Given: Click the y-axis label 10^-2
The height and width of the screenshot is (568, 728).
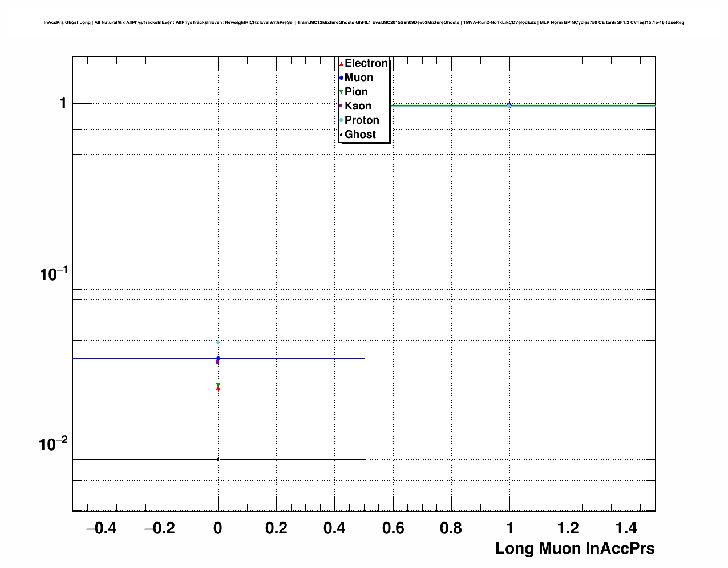Looking at the screenshot, I should click(x=54, y=443).
